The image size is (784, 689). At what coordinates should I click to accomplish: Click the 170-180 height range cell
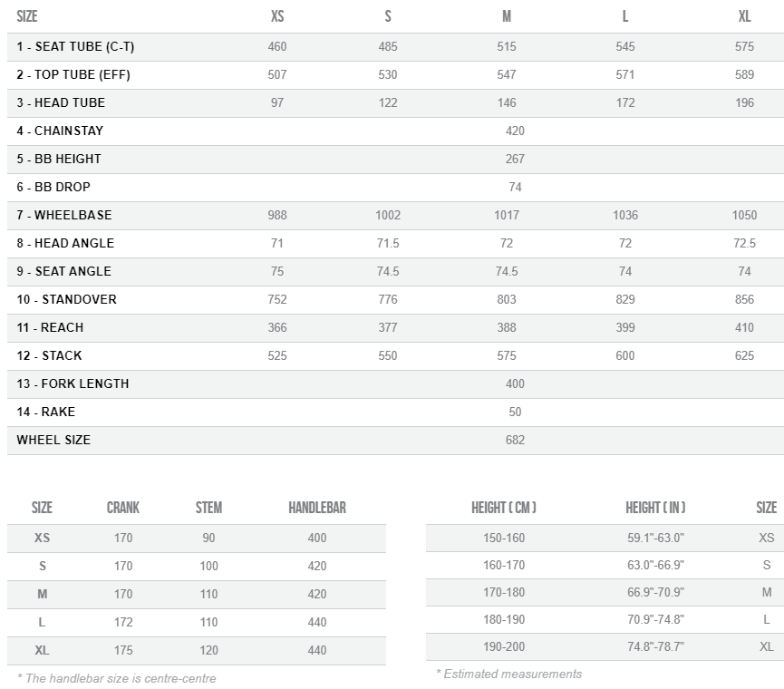click(504, 592)
